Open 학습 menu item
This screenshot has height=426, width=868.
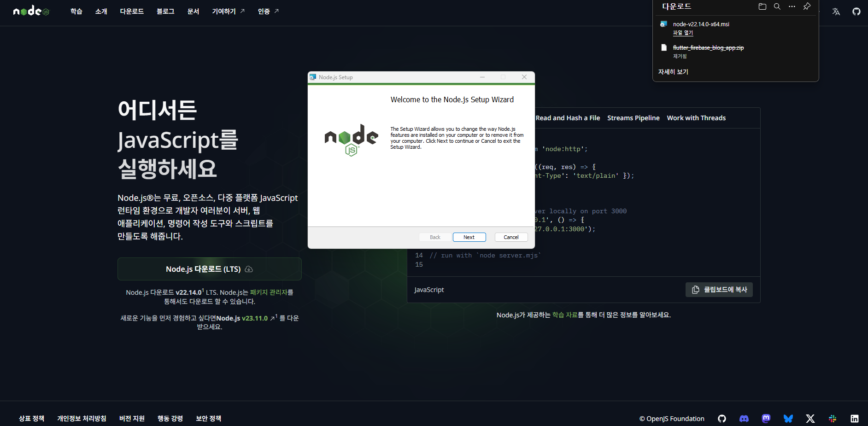click(x=76, y=12)
